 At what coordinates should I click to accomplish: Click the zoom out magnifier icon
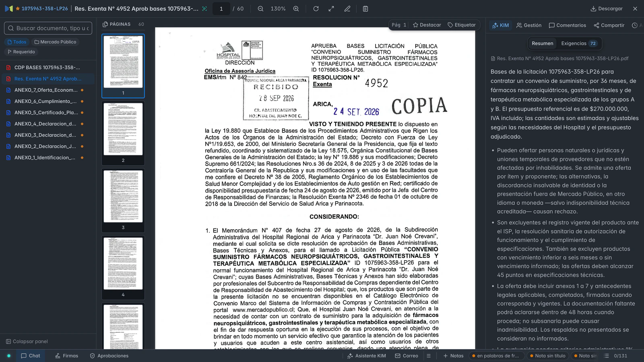pyautogui.click(x=260, y=8)
